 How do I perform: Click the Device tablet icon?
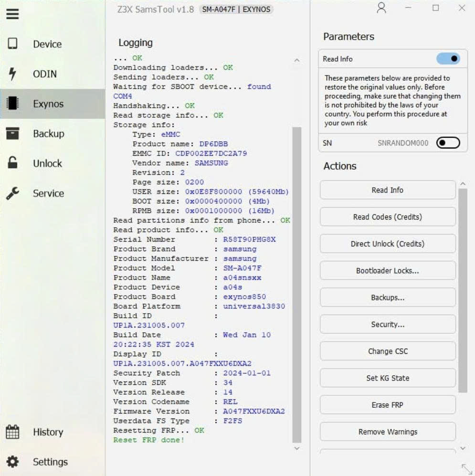12,43
